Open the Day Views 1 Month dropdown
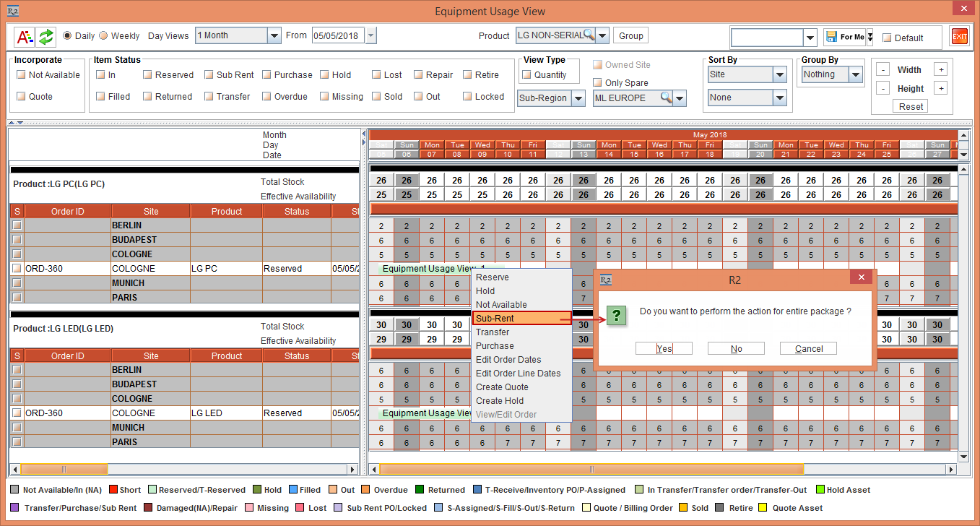980x526 pixels. [x=274, y=35]
